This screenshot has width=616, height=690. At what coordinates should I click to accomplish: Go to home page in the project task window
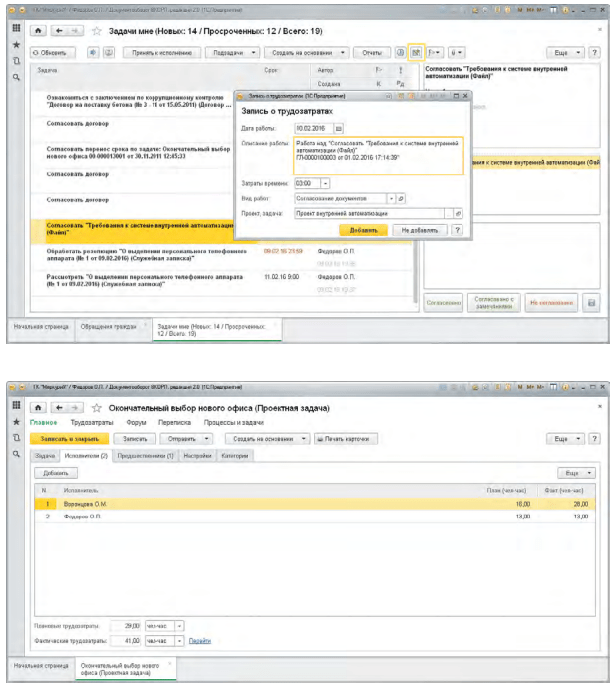[x=38, y=408]
